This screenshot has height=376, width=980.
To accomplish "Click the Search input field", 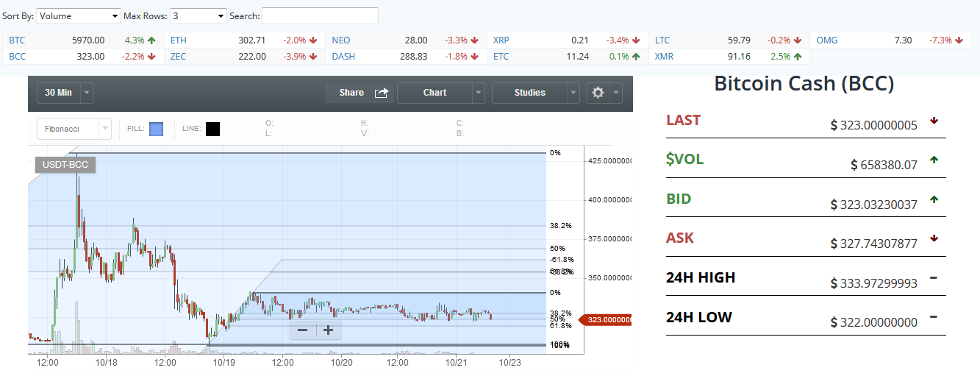I will (320, 15).
